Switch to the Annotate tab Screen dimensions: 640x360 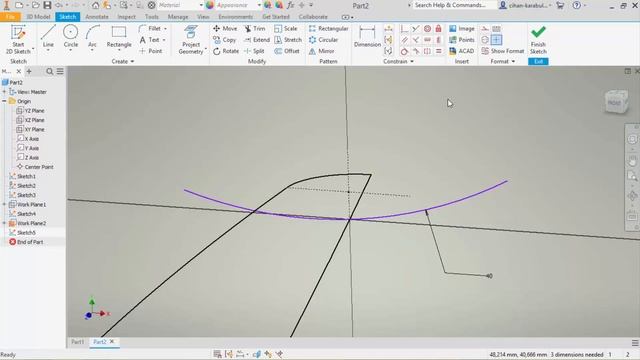coord(97,17)
